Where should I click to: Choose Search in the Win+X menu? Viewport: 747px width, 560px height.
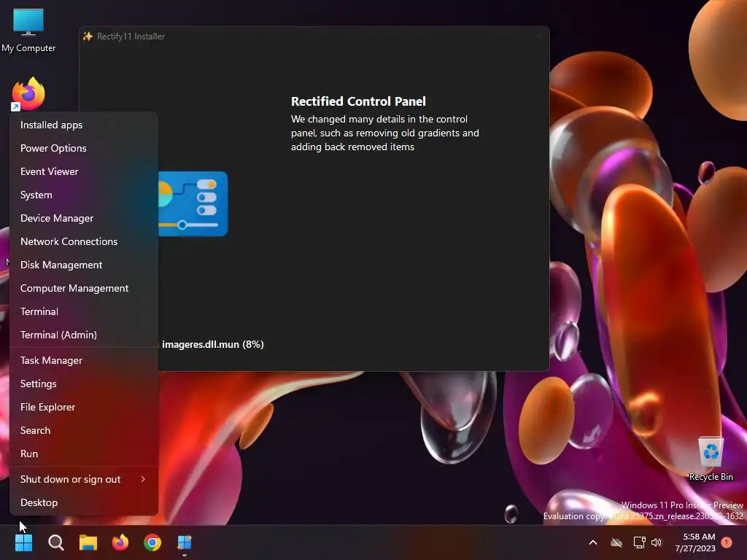coord(84,430)
